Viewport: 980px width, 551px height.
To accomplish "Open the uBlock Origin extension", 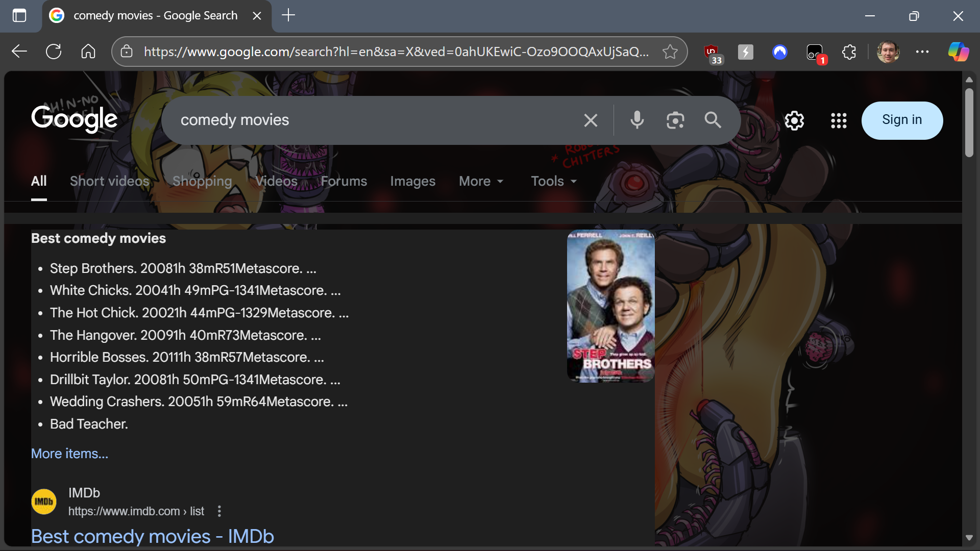I will tap(712, 52).
